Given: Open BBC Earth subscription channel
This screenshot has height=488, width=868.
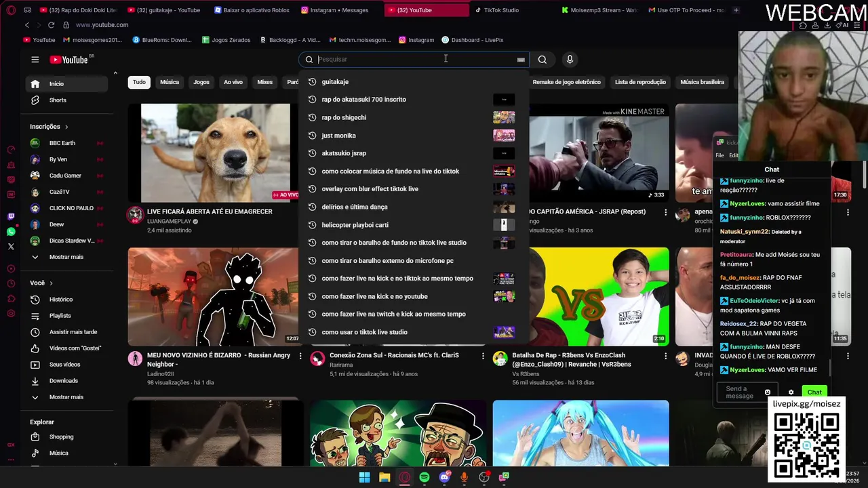Looking at the screenshot, I should [x=66, y=143].
